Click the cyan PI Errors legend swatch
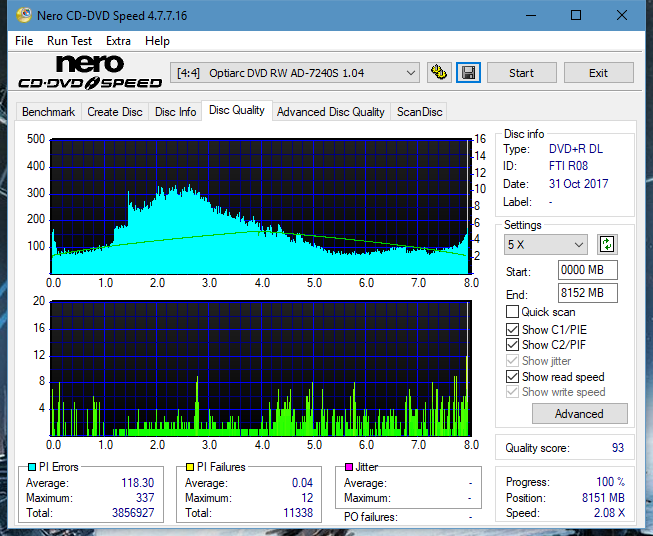Image resolution: width=653 pixels, height=536 pixels. 31,467
